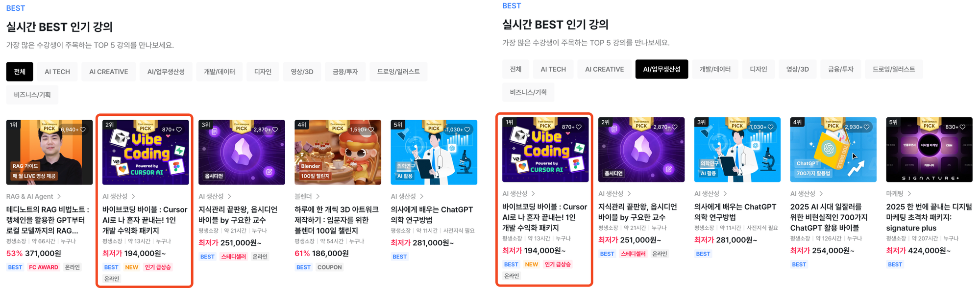Expand the 블렌더 category arrow

click(318, 196)
